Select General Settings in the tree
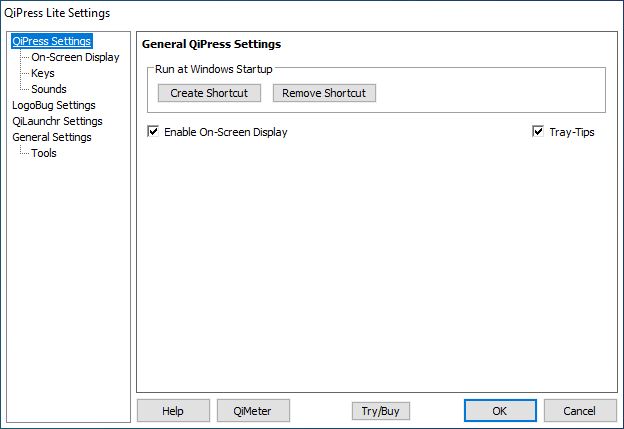Screen dimensions: 624x429 point(52,137)
